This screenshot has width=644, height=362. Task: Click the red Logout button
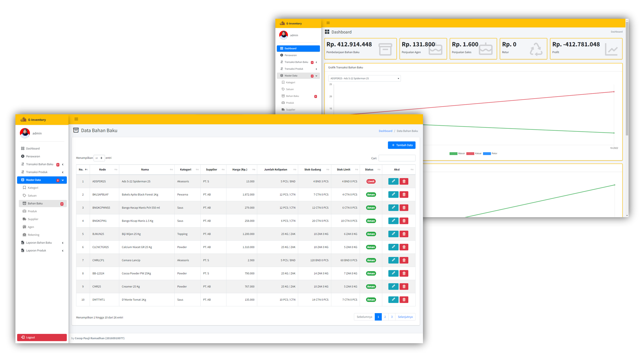click(x=42, y=338)
